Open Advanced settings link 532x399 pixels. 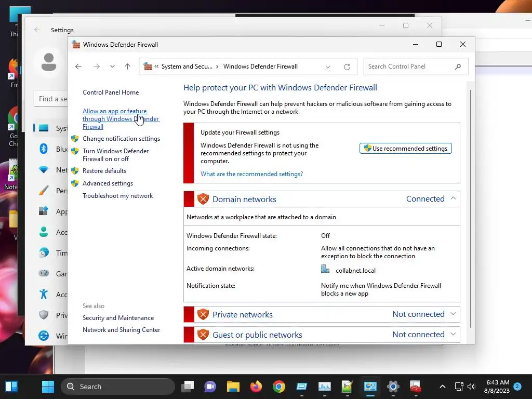point(108,183)
